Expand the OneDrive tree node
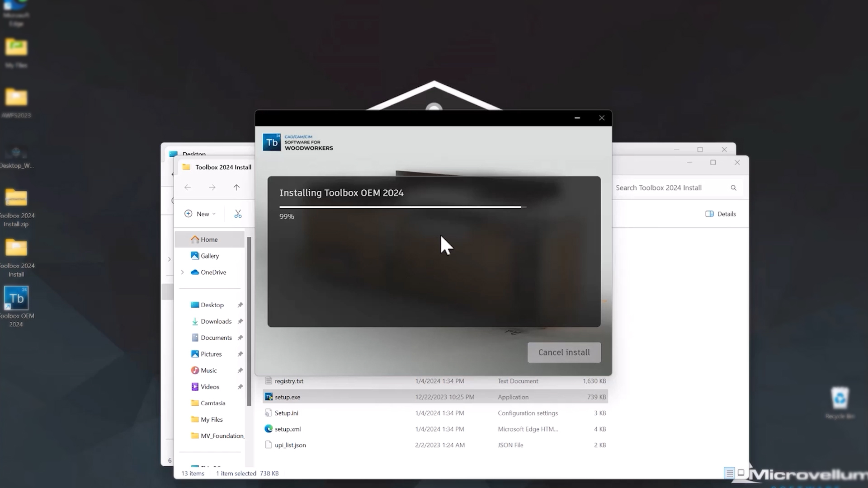This screenshot has width=868, height=488. pyautogui.click(x=183, y=272)
